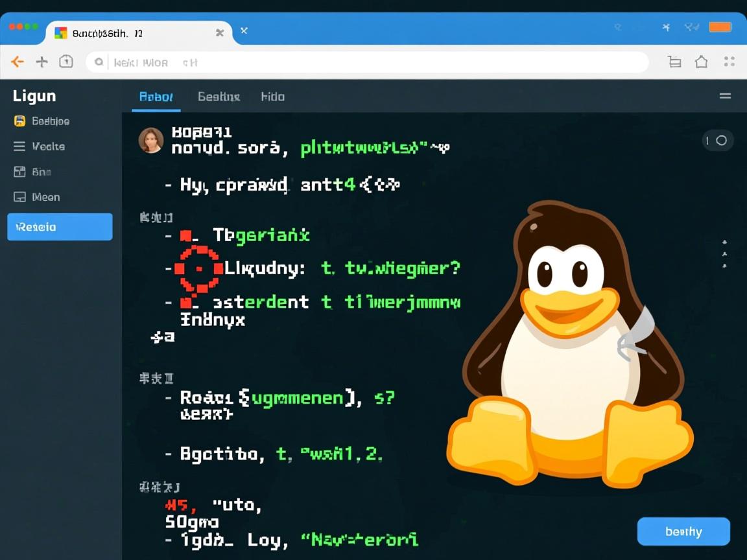Select the highlighted Reteia sidebar item
The height and width of the screenshot is (560, 747).
(59, 227)
